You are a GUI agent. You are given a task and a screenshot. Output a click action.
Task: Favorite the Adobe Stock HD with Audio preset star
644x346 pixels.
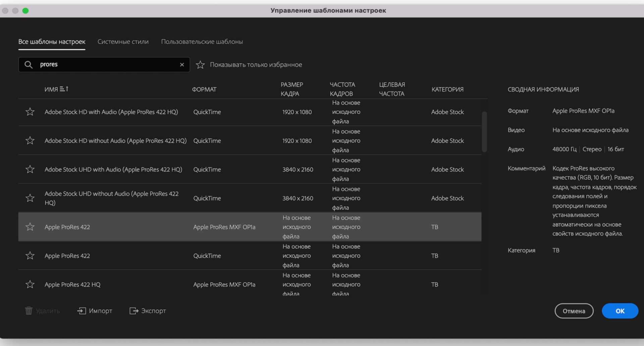coord(30,112)
